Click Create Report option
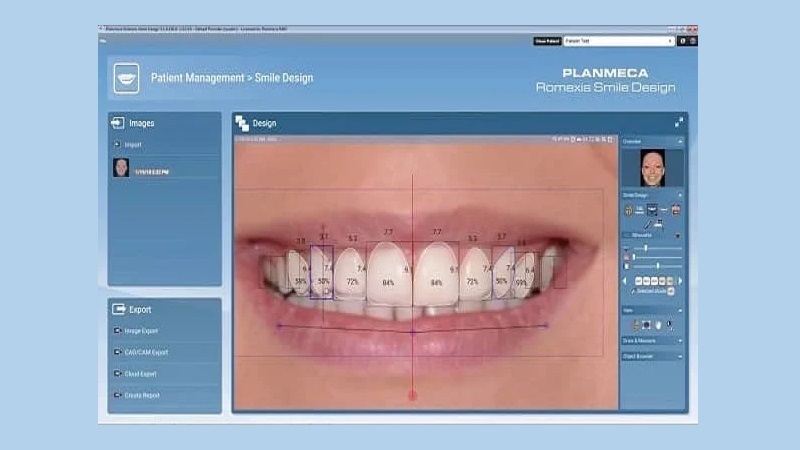 point(143,395)
